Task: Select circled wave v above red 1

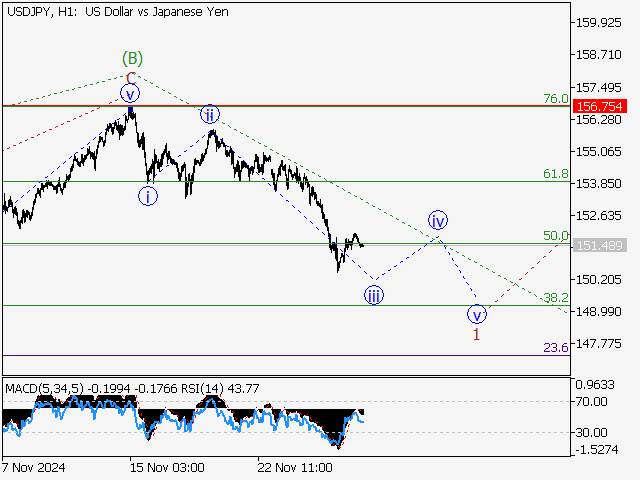Action: point(477,313)
